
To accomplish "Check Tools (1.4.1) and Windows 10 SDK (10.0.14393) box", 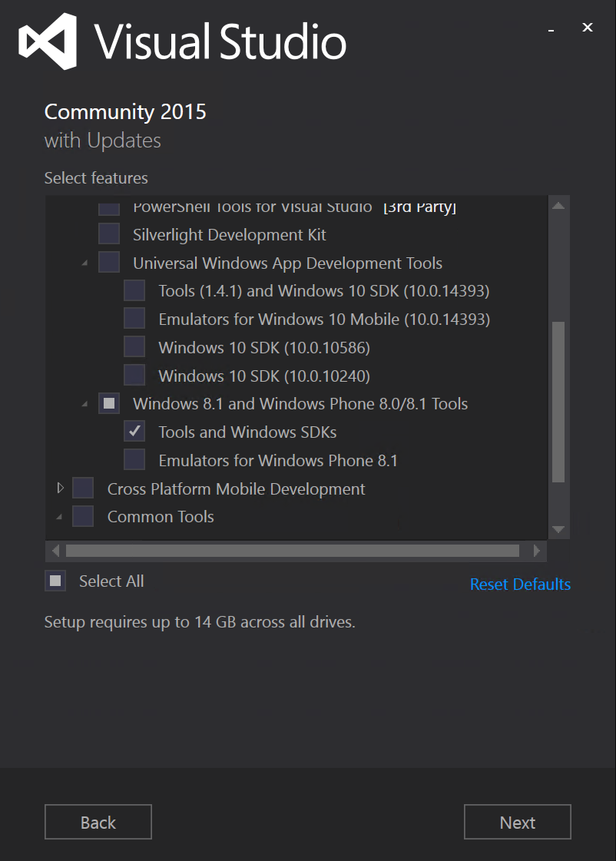I will [134, 290].
